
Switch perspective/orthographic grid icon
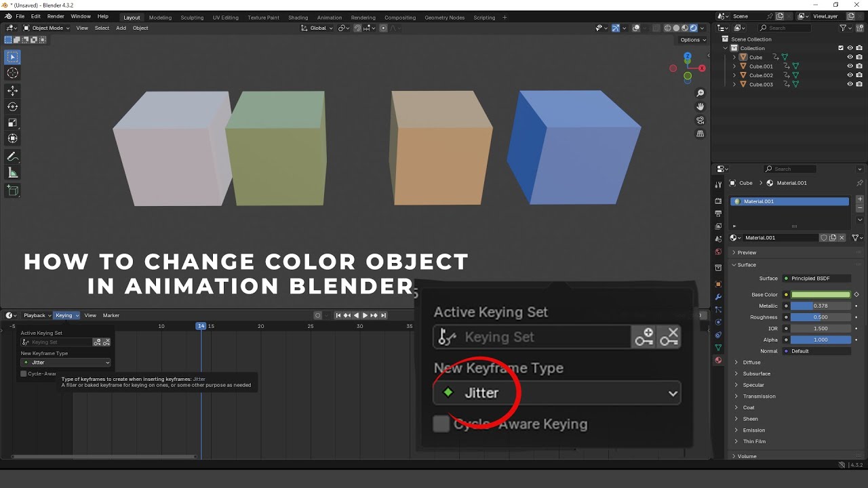(x=701, y=134)
